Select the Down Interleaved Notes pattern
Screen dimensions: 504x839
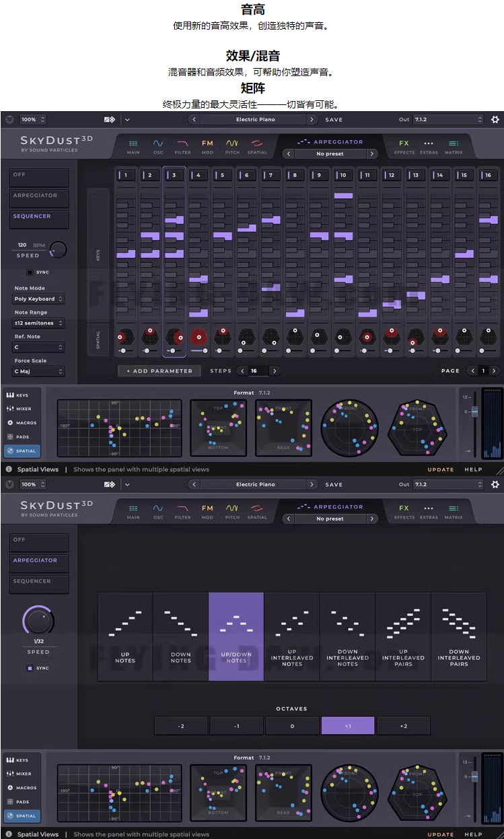tap(347, 637)
